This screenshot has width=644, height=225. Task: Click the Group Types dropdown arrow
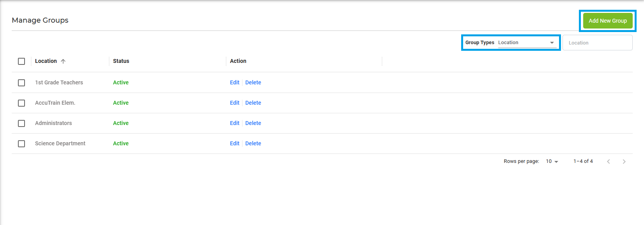click(x=552, y=43)
